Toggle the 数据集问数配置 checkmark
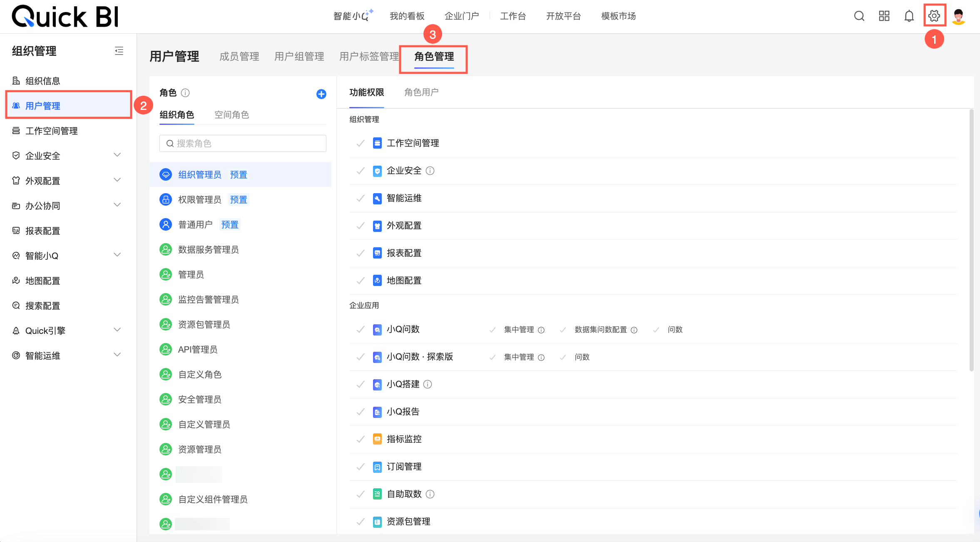 (563, 330)
